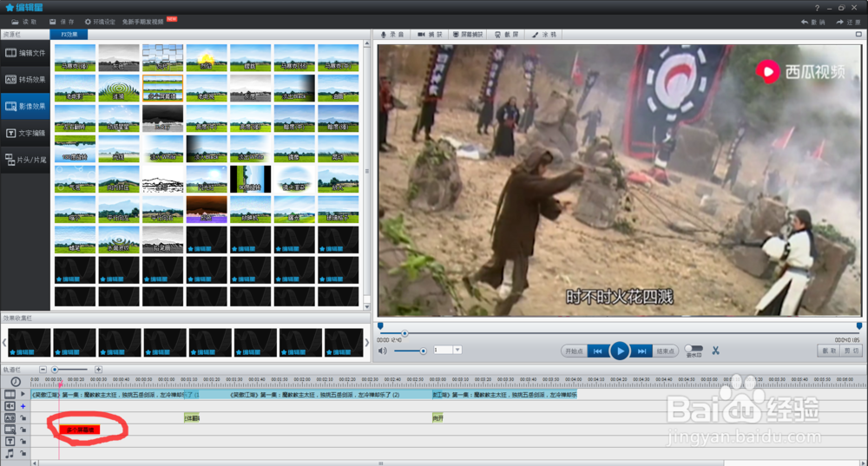Add audio with blue plus icon
868x466 pixels.
coord(23,406)
